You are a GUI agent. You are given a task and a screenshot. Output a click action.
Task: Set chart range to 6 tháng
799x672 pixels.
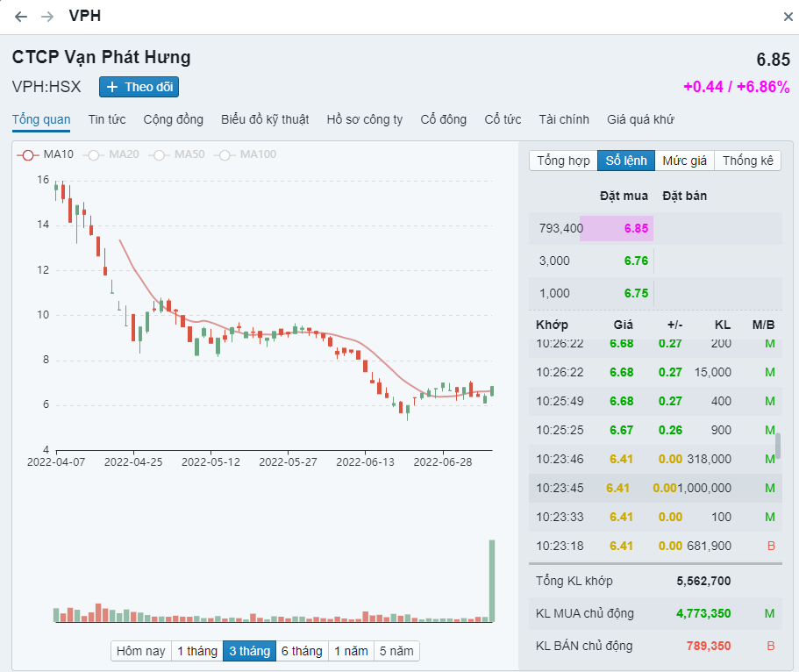point(302,651)
